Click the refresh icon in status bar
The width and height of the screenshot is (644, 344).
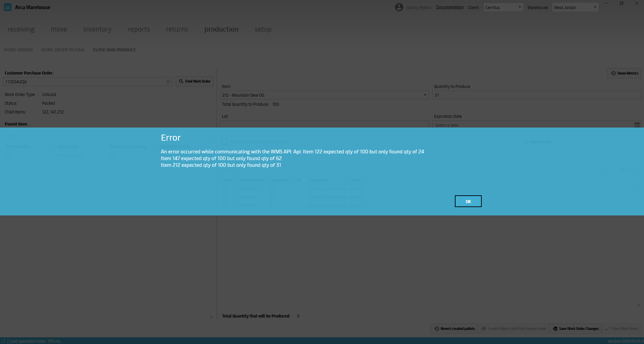(x=4, y=341)
